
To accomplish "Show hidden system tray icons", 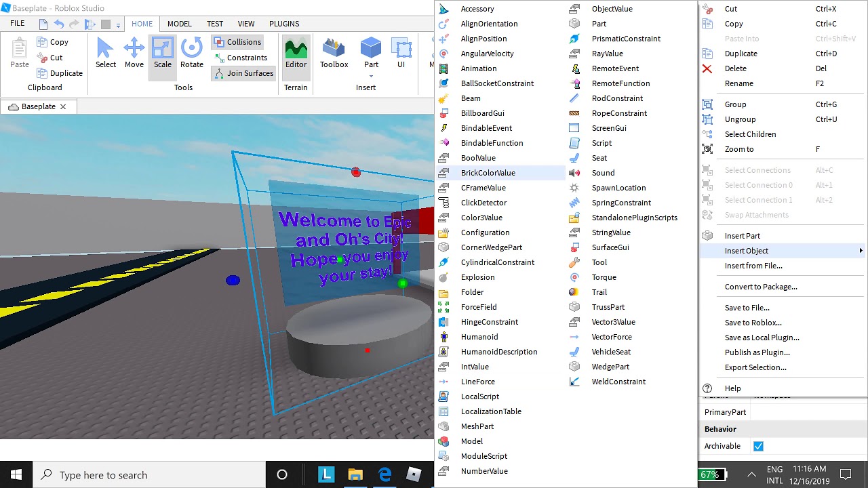I will 751,474.
